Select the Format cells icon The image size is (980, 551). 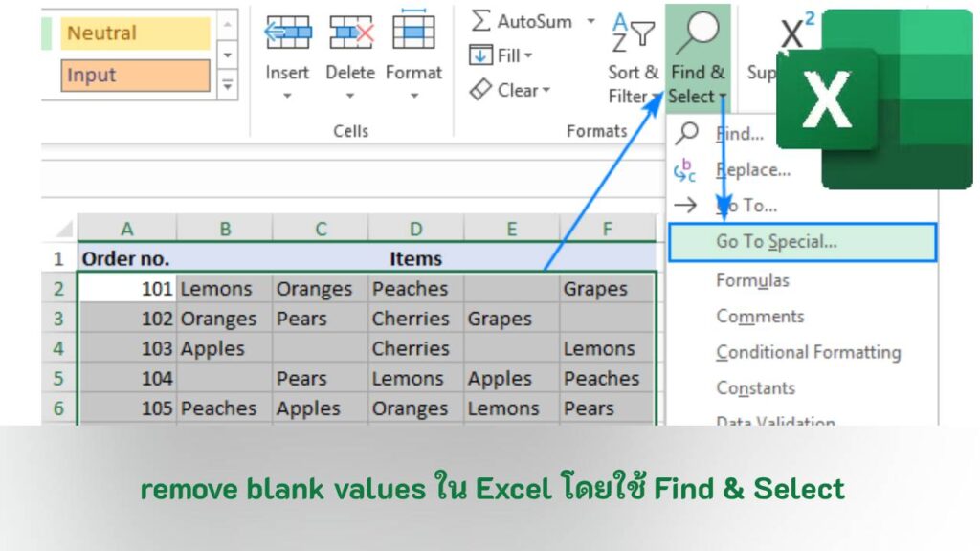(x=413, y=29)
